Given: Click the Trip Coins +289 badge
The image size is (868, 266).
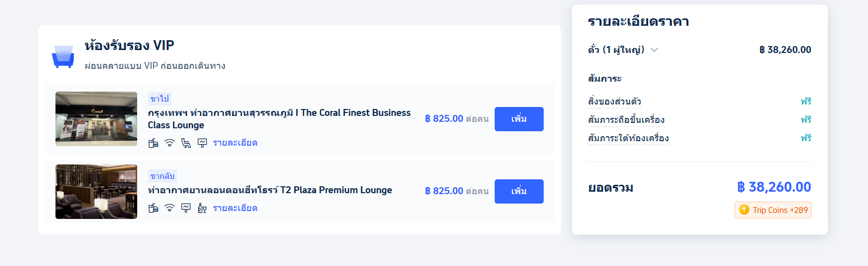Looking at the screenshot, I should pyautogui.click(x=773, y=210).
